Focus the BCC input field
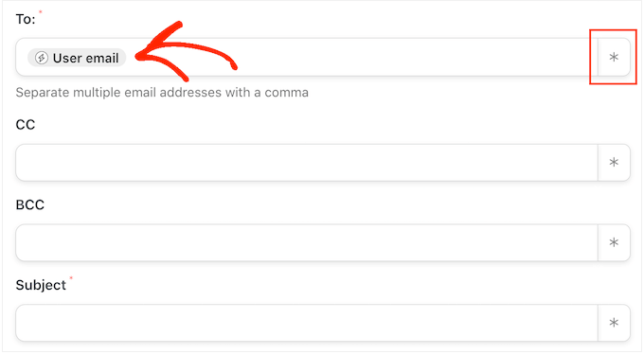Screen dimensions: 644x354 coord(307,242)
